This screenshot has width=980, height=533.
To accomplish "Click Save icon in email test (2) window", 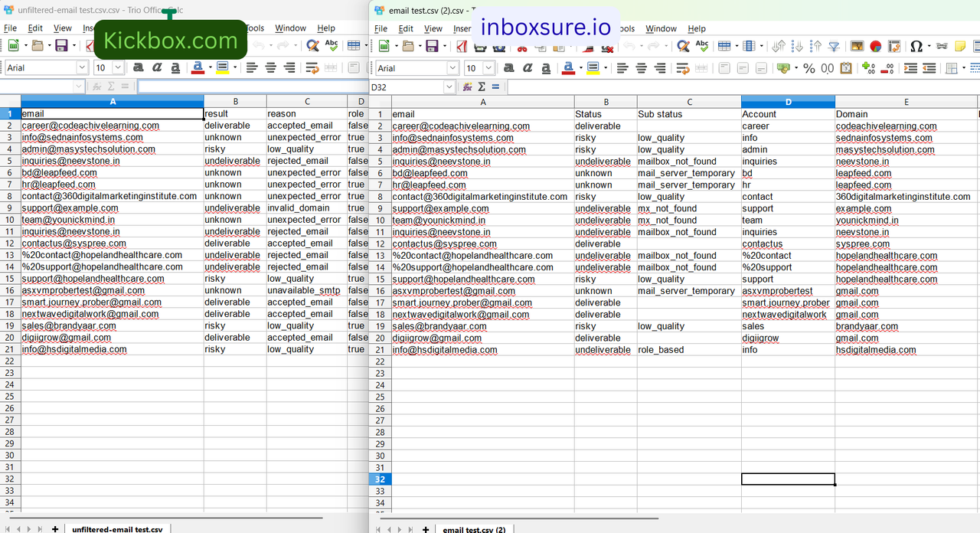I will tap(433, 46).
